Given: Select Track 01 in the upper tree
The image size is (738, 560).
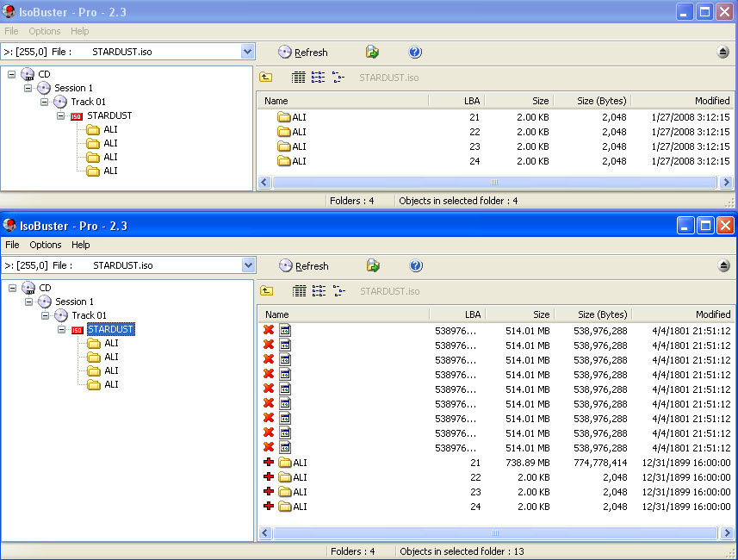Looking at the screenshot, I should point(88,102).
